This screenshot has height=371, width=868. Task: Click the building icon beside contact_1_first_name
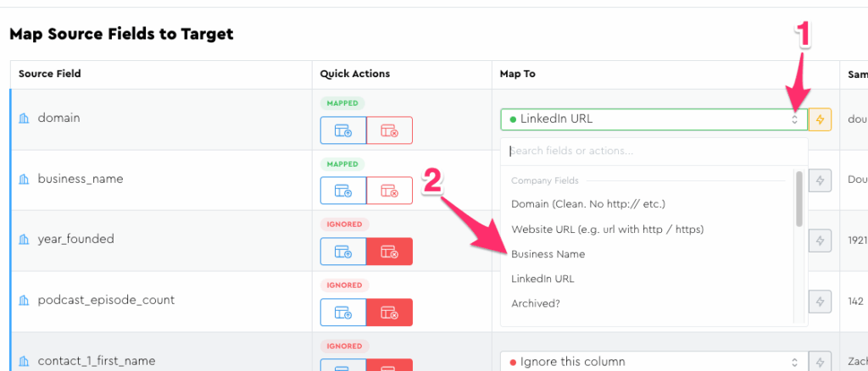24,361
